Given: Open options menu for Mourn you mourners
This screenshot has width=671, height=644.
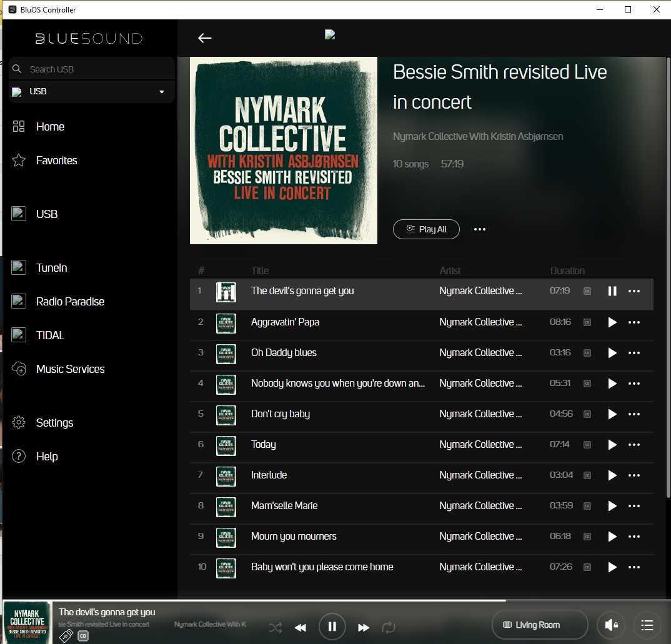Looking at the screenshot, I should (634, 537).
